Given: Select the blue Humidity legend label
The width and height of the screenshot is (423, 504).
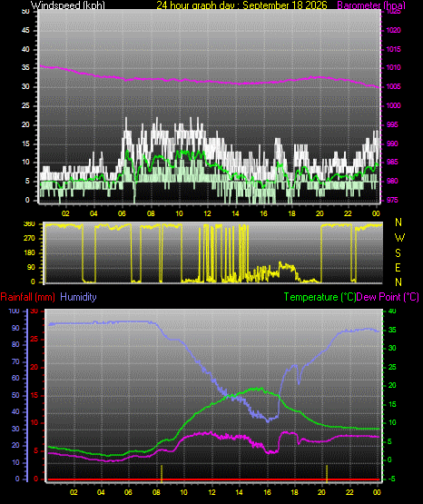Looking at the screenshot, I should click(78, 297).
